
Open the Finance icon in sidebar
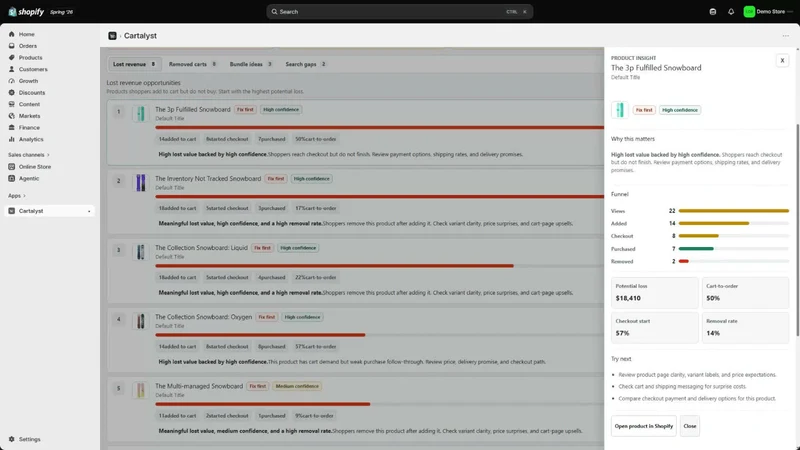[x=11, y=128]
